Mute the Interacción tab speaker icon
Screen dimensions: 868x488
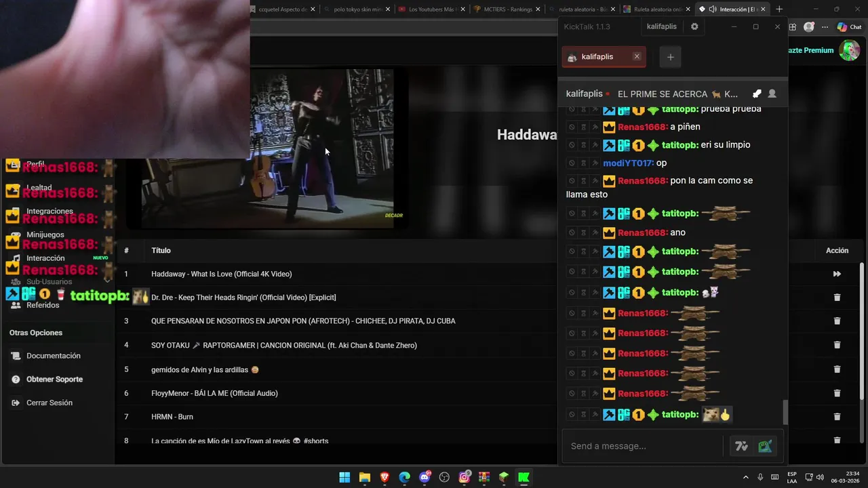711,9
